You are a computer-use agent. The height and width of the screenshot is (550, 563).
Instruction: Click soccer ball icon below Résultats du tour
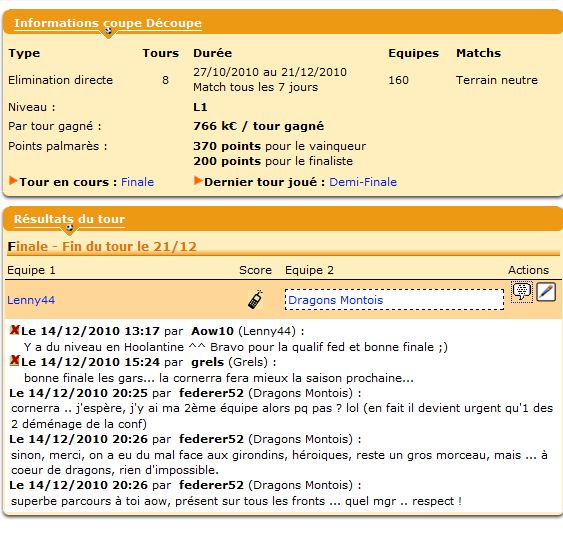70,227
